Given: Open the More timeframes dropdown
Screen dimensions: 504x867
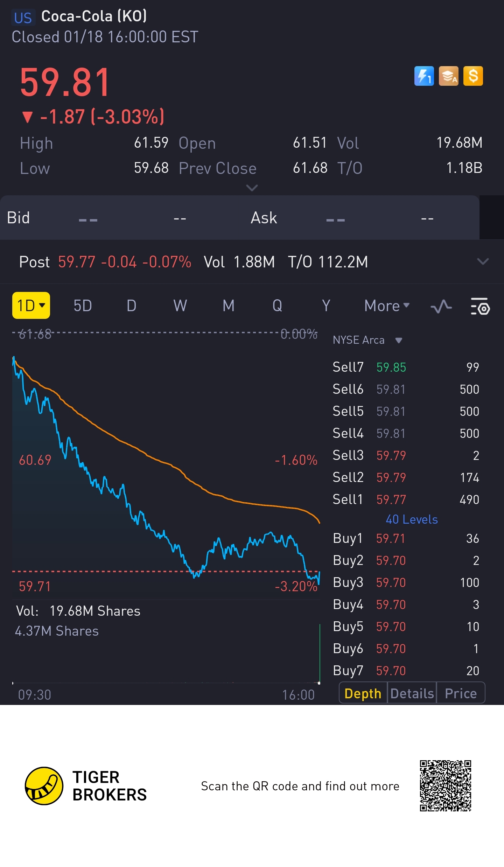Looking at the screenshot, I should pos(386,306).
